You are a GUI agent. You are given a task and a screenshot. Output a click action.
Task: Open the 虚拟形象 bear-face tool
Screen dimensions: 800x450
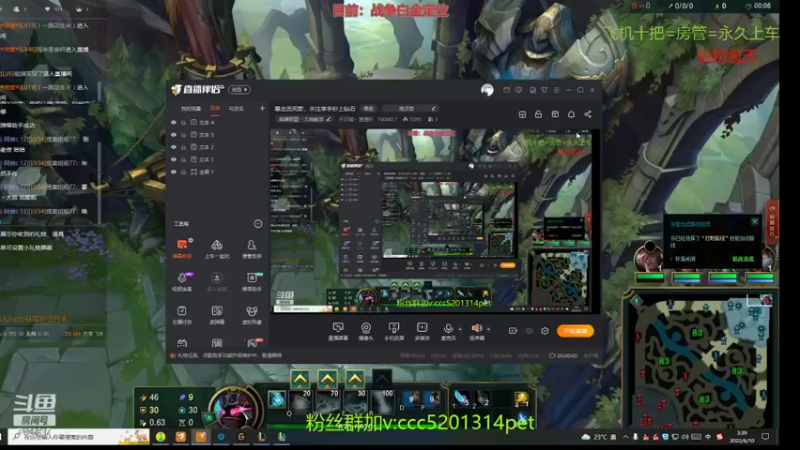(252, 314)
